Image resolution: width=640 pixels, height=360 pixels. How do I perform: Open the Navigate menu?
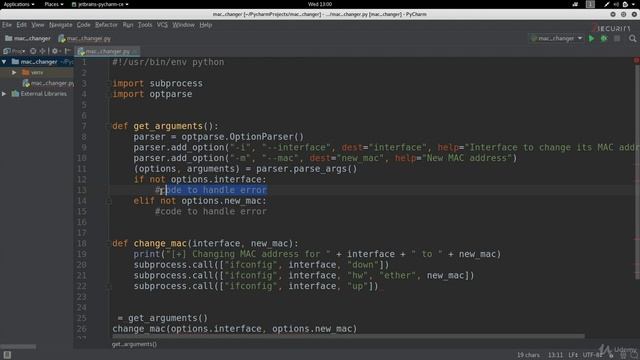(x=60, y=25)
